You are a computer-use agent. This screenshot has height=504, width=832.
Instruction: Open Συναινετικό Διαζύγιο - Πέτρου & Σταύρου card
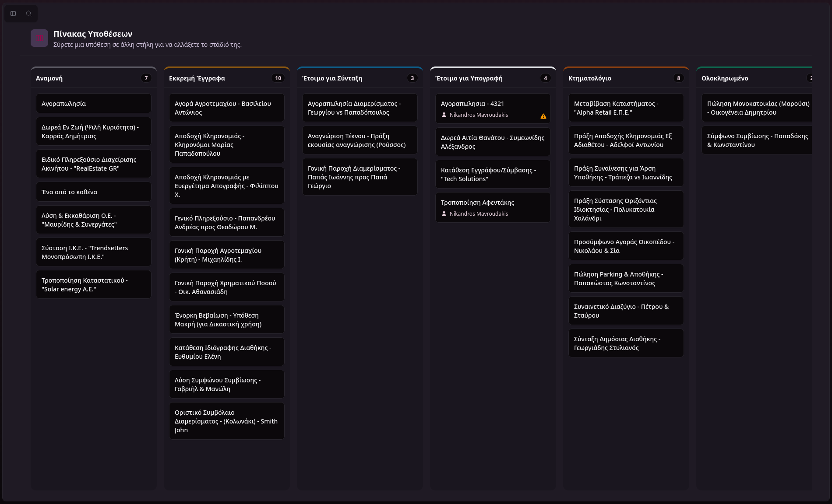(x=626, y=311)
